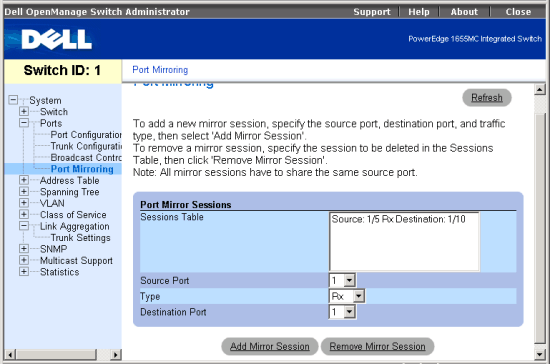Select VLAN in the navigation tree
This screenshot has height=364, width=550.
pos(52,203)
